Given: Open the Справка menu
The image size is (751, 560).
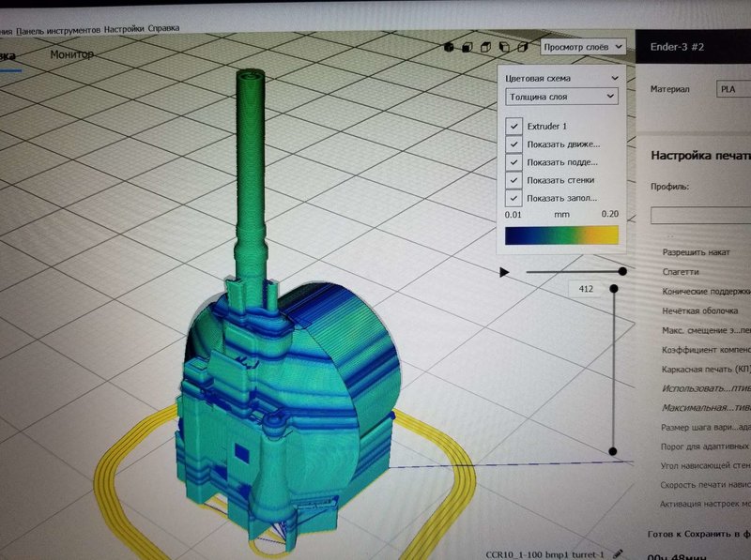Looking at the screenshot, I should (x=163, y=30).
